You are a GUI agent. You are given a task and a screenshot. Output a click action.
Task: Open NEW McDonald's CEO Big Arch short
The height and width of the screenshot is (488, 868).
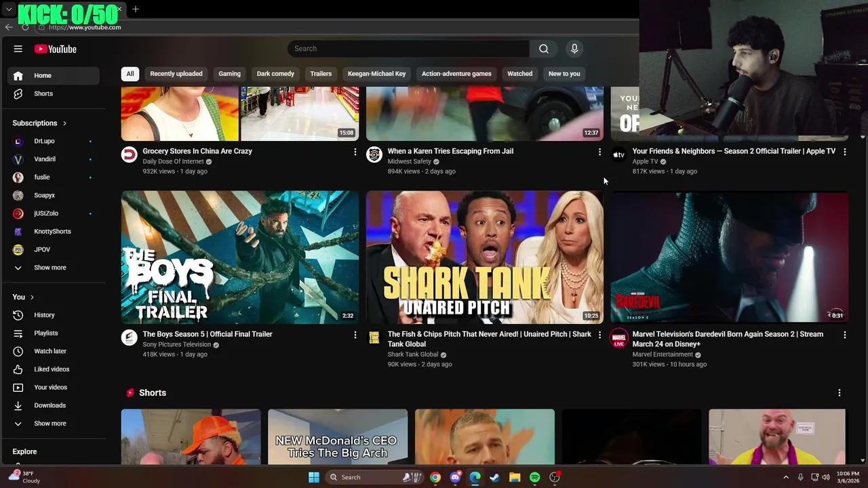[338, 436]
